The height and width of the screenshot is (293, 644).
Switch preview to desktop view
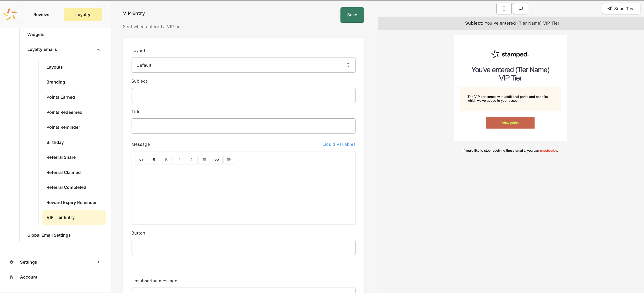[x=520, y=9]
